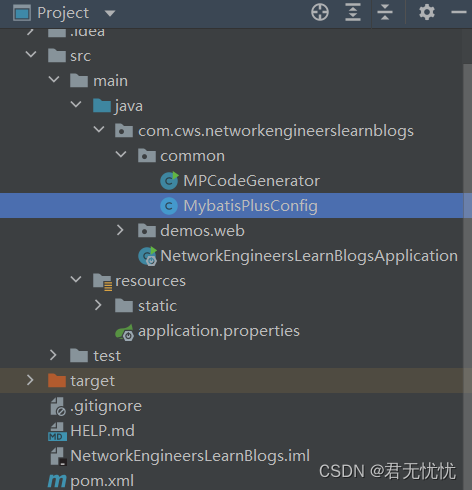Open the Project panel settings gear

(x=427, y=13)
